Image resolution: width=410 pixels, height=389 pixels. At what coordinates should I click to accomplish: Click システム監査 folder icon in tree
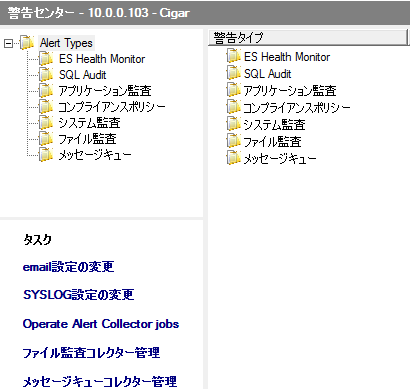click(x=46, y=123)
